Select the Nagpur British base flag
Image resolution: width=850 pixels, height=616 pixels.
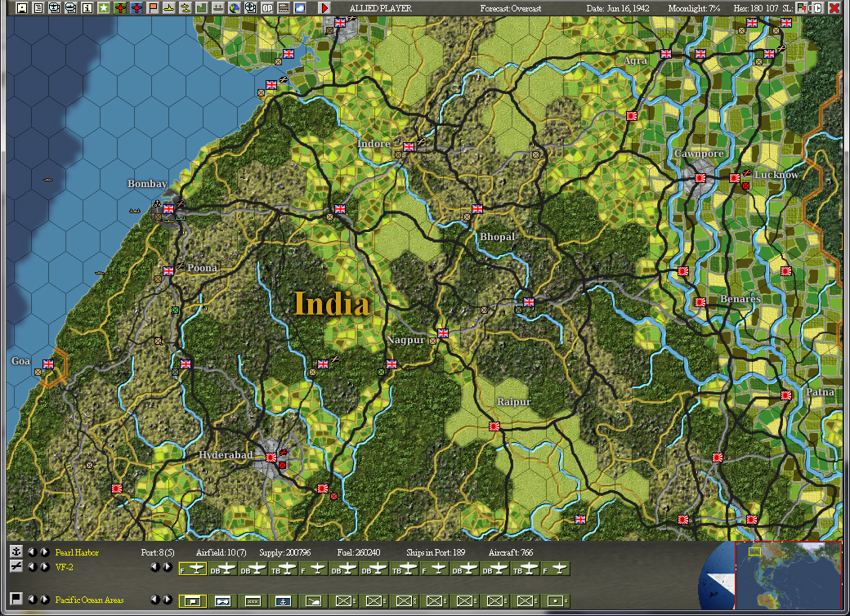(443, 333)
